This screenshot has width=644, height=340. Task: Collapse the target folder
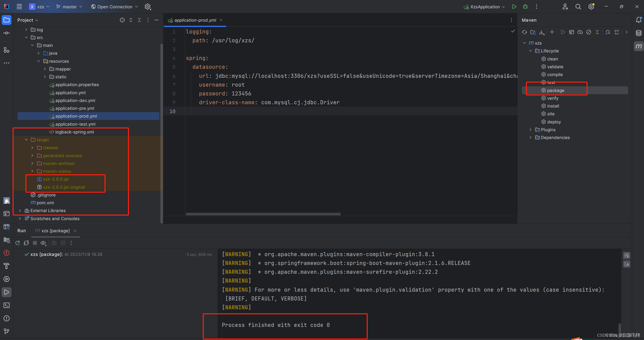tap(26, 140)
